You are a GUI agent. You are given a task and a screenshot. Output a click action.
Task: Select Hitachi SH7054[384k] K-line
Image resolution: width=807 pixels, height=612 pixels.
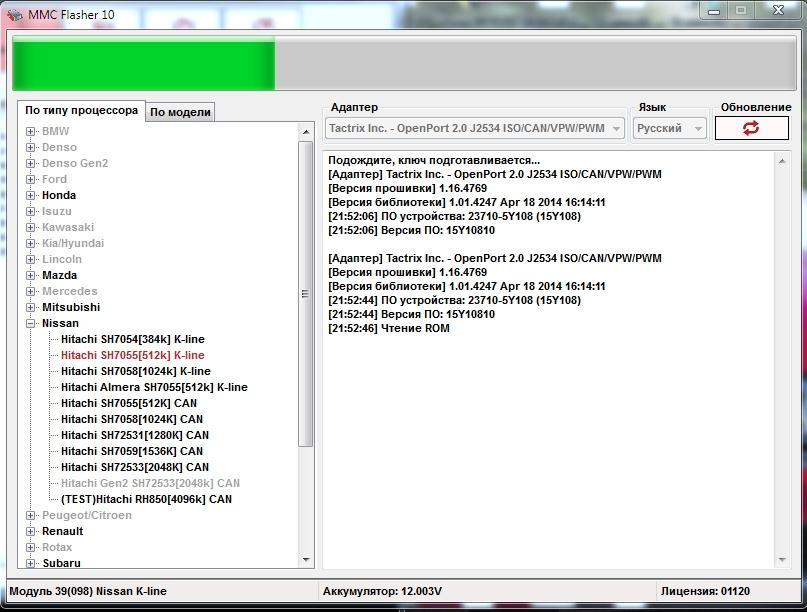click(133, 339)
